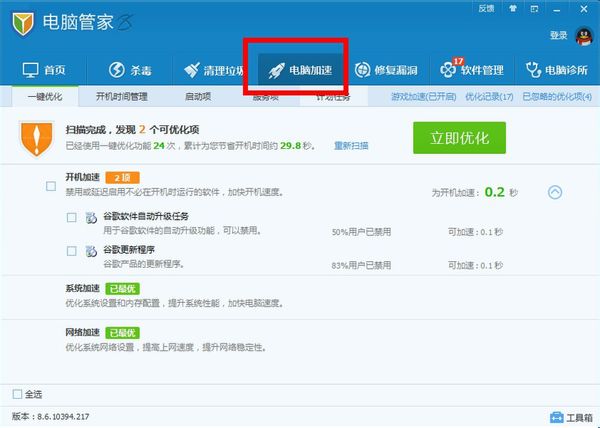Open the main menu icon beside the skin icon
Viewport: 600px width, 428px height.
(x=535, y=8)
